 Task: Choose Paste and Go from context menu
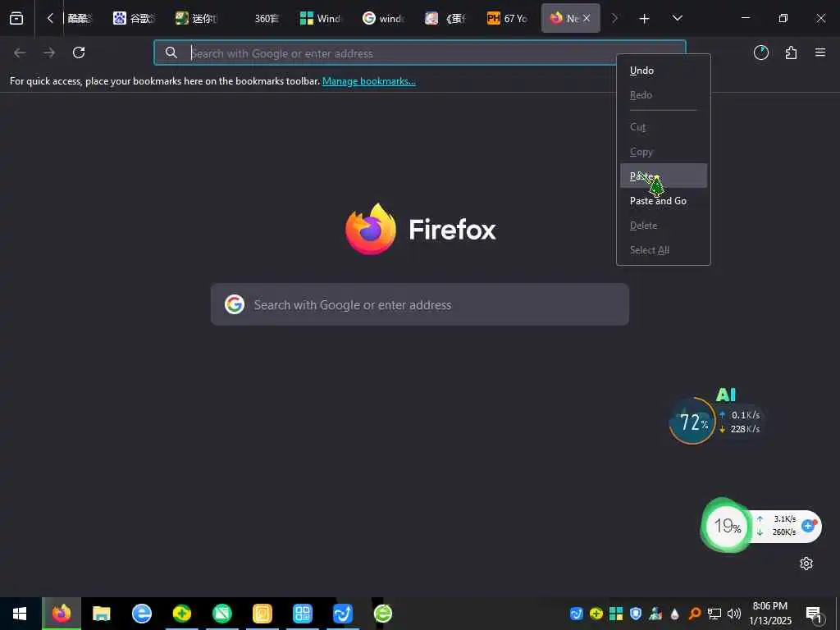coord(663,201)
